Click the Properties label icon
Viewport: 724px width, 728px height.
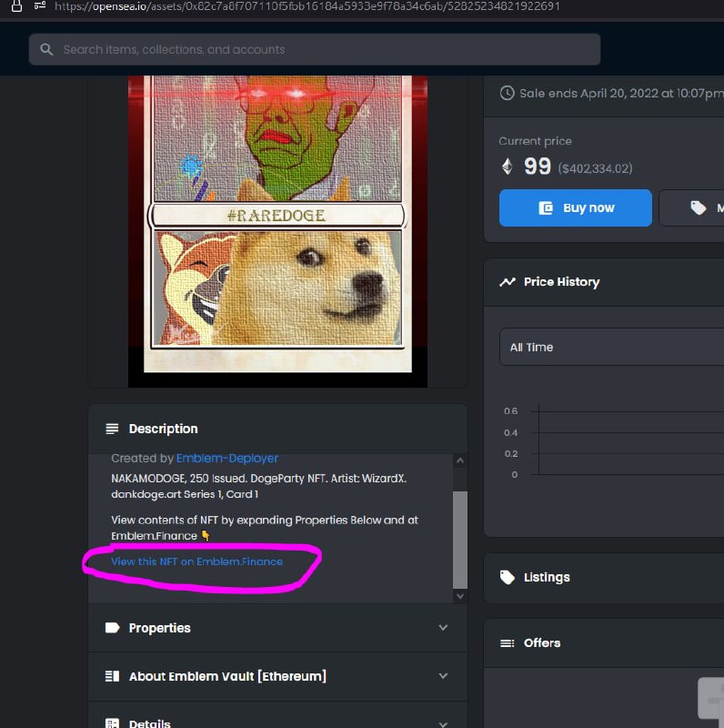coord(112,628)
